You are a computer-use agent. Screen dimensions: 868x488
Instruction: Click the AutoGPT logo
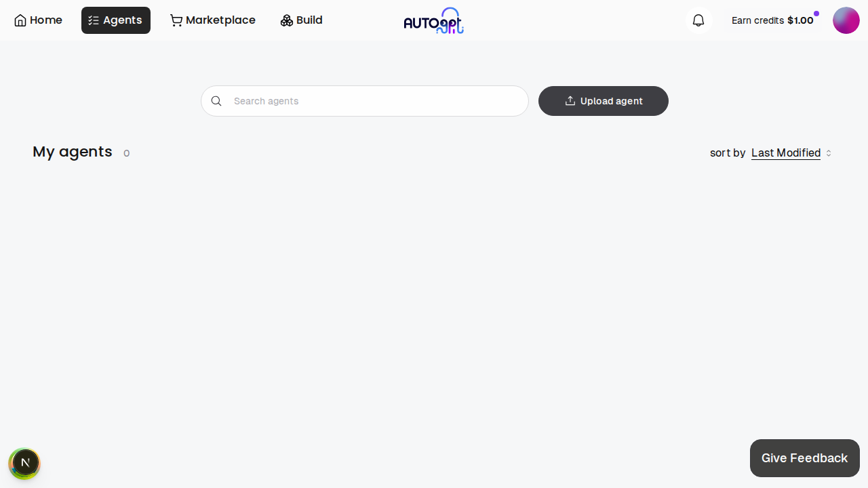434,21
